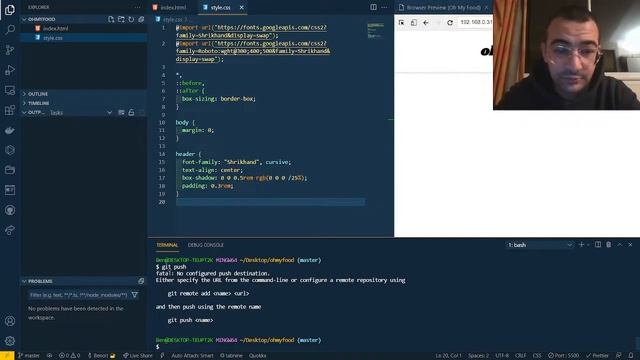Reload the Browser Preview page
Image resolution: width=640 pixels, height=360 pixels.
coord(450,23)
